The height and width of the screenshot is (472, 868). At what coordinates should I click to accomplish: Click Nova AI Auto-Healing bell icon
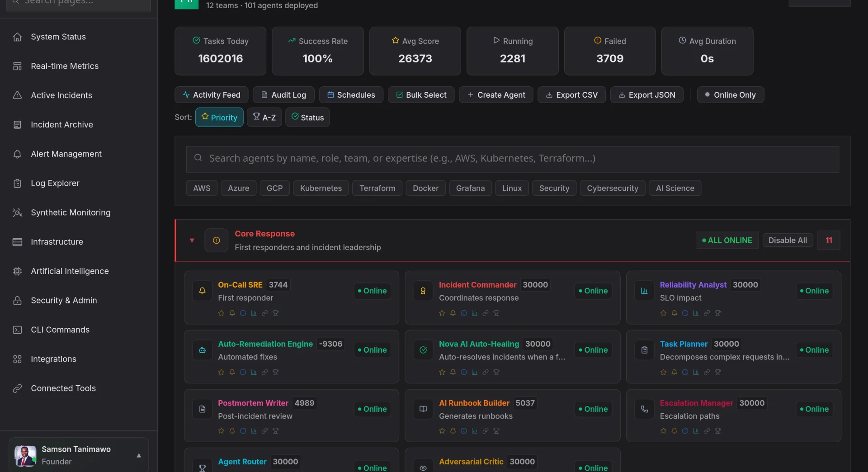[x=453, y=373]
